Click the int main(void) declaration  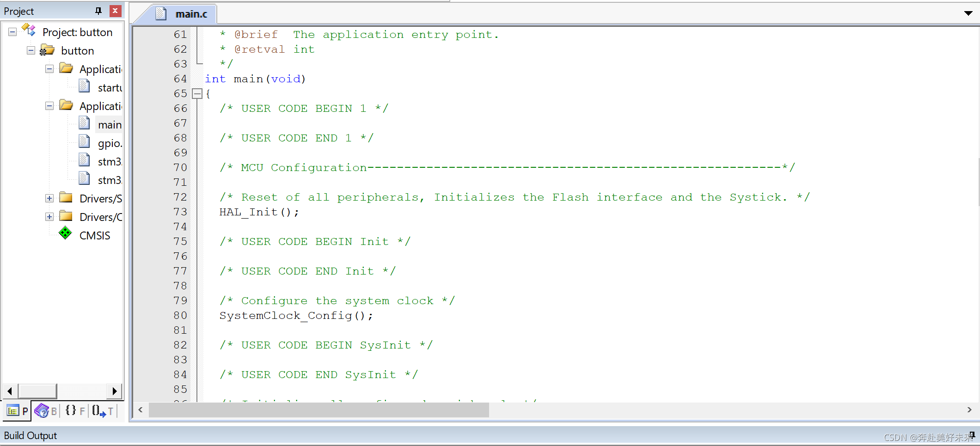pos(255,79)
